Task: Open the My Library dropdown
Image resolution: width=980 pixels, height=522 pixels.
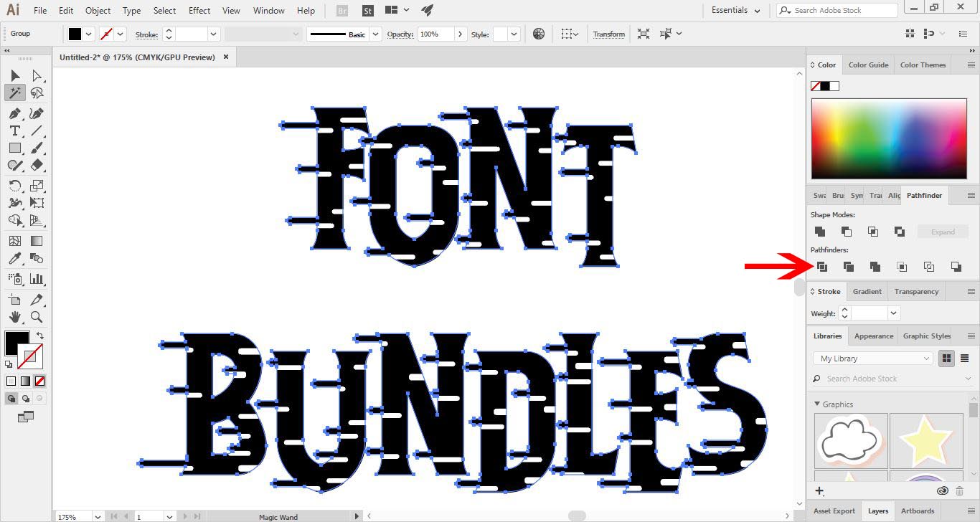Action: click(x=872, y=359)
